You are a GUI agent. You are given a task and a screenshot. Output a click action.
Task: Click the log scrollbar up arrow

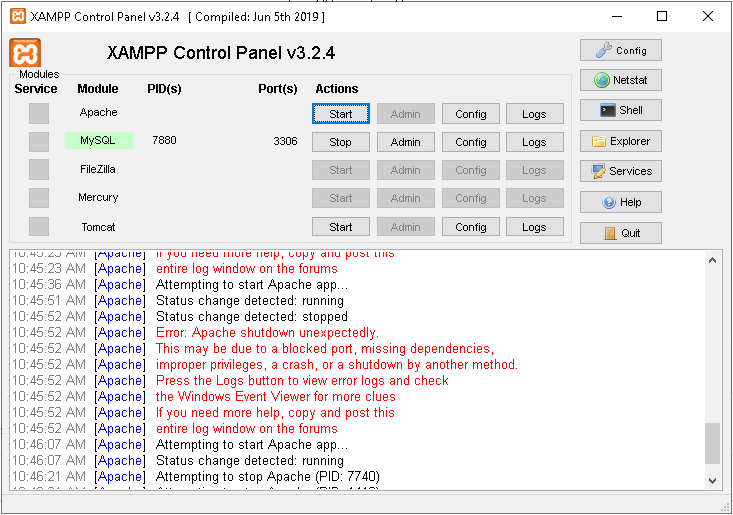pyautogui.click(x=712, y=260)
